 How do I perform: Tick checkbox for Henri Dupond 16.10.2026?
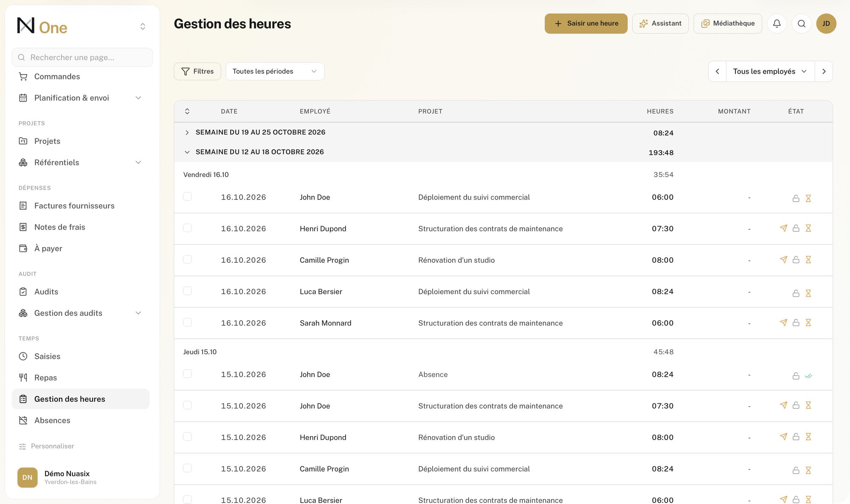tap(187, 228)
